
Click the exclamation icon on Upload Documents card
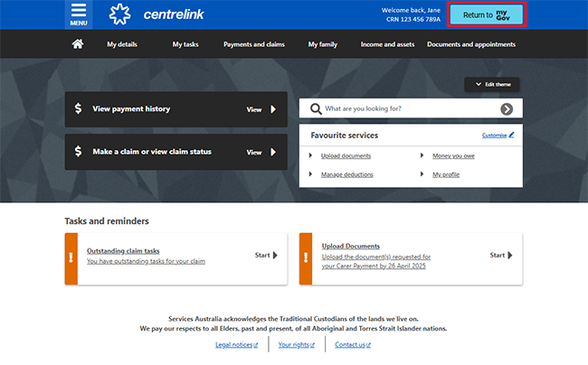click(306, 258)
